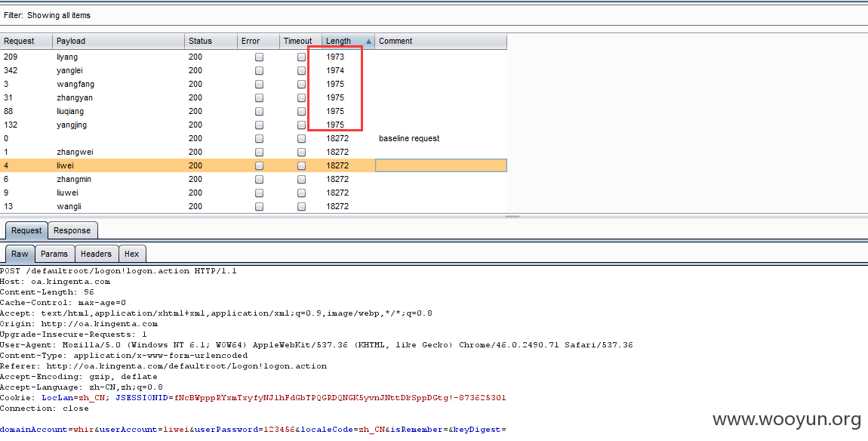Click the User-Agent header line

click(x=316, y=344)
